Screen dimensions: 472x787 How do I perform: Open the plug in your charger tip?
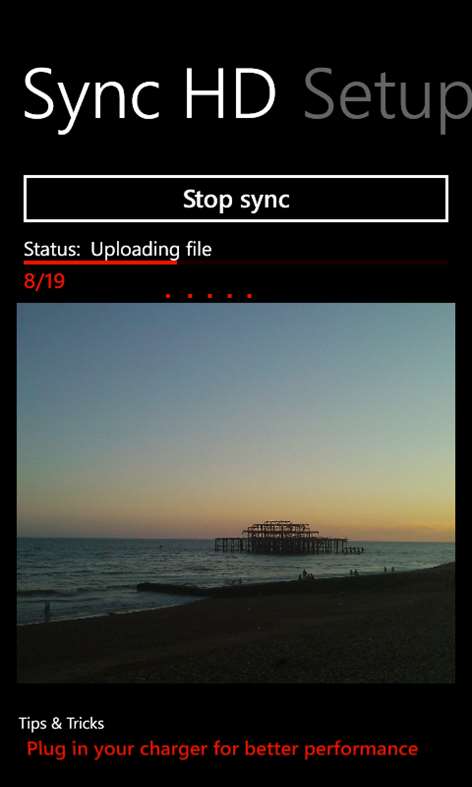222,749
